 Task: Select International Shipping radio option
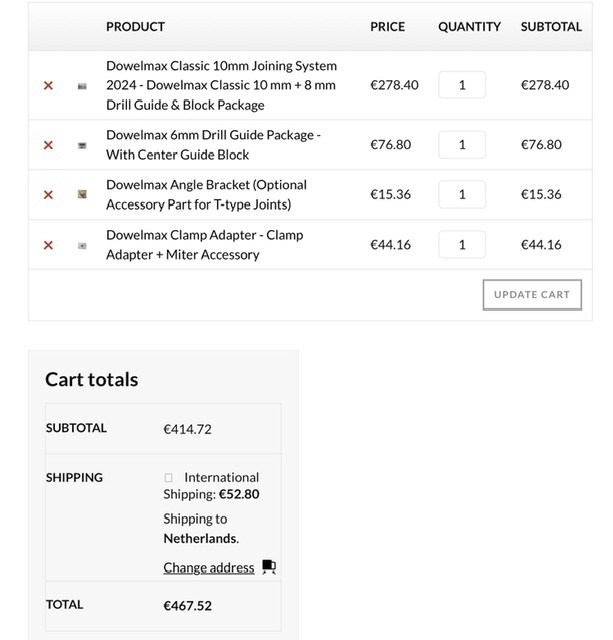(x=168, y=477)
